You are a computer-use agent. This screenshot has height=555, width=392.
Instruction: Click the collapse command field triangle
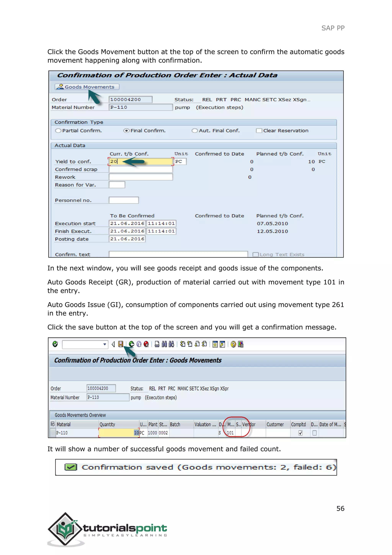(113, 344)
